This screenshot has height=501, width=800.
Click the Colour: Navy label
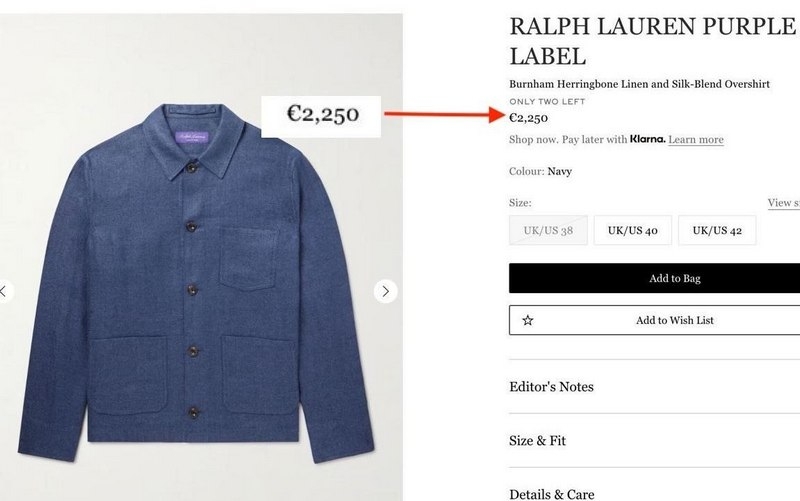point(540,171)
